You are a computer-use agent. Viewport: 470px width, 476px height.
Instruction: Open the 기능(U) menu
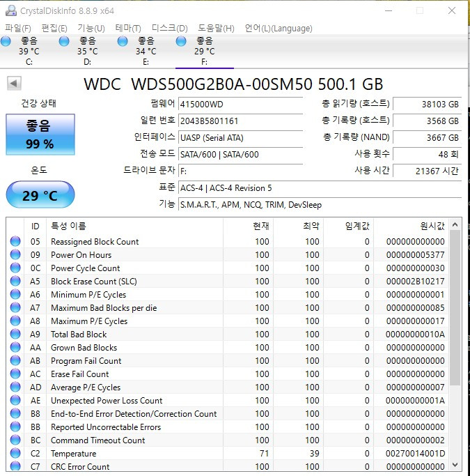(x=91, y=29)
